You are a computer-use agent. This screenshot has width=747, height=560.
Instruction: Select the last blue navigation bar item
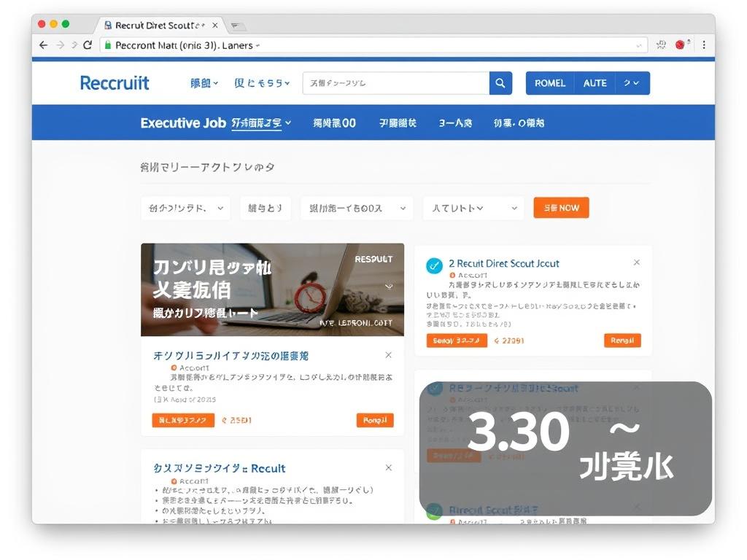[519, 122]
